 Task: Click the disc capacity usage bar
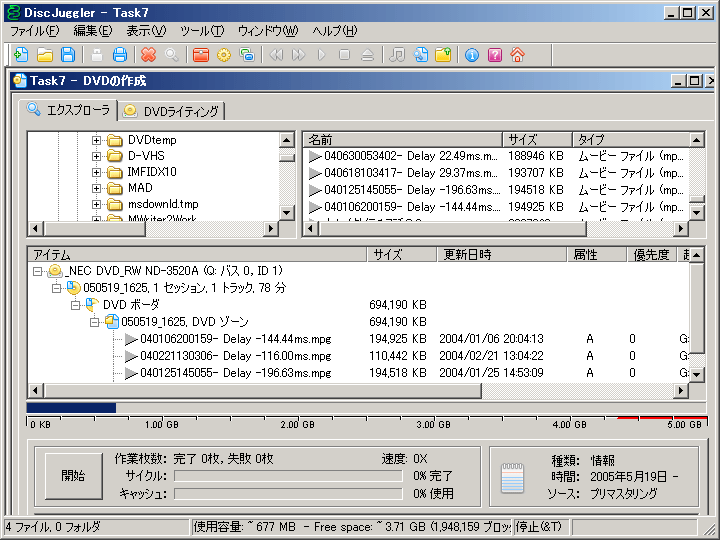[366, 408]
